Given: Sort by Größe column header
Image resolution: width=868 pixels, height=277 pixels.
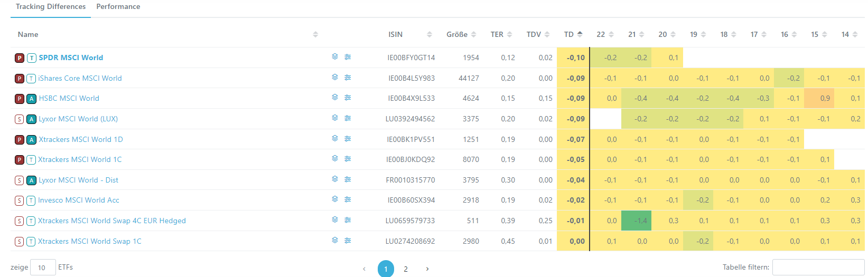Looking at the screenshot, I should point(461,34).
